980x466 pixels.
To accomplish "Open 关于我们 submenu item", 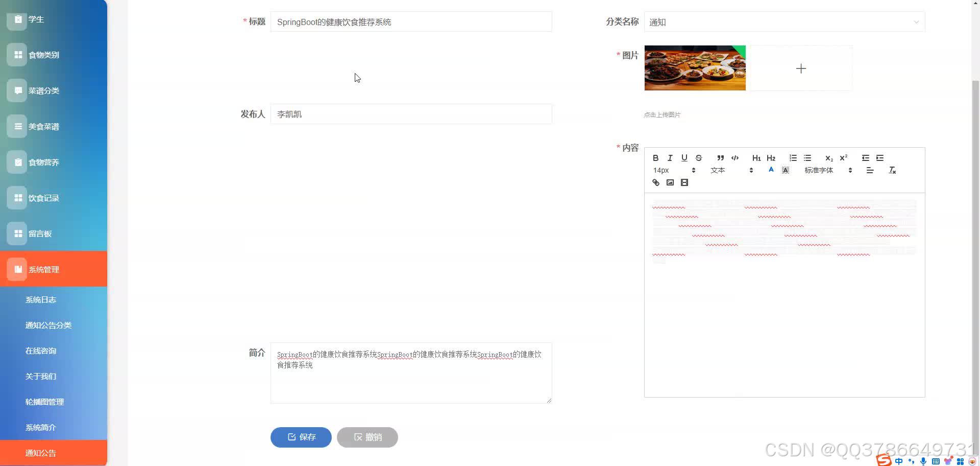I will [x=54, y=377].
